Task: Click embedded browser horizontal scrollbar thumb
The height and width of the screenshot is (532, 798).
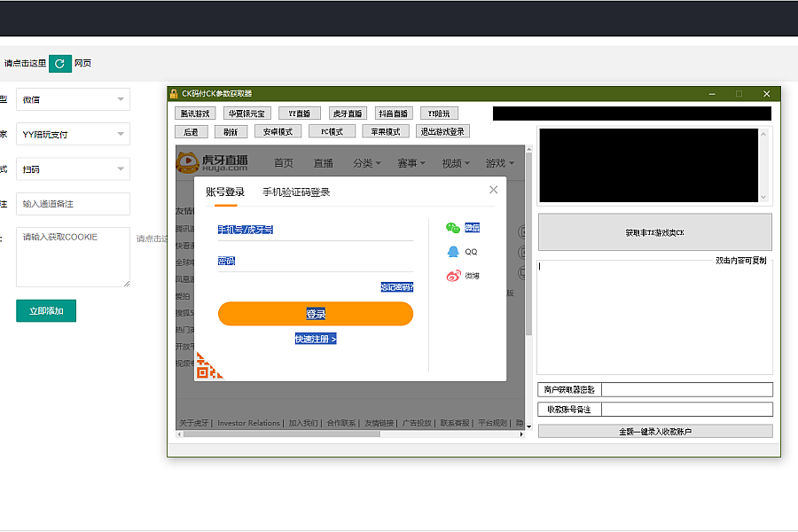Action: 282,434
